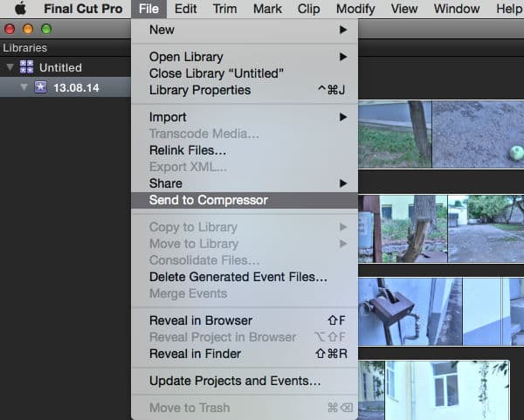The height and width of the screenshot is (420, 524).
Task: Click the yellow minimize window button
Action: (28, 29)
